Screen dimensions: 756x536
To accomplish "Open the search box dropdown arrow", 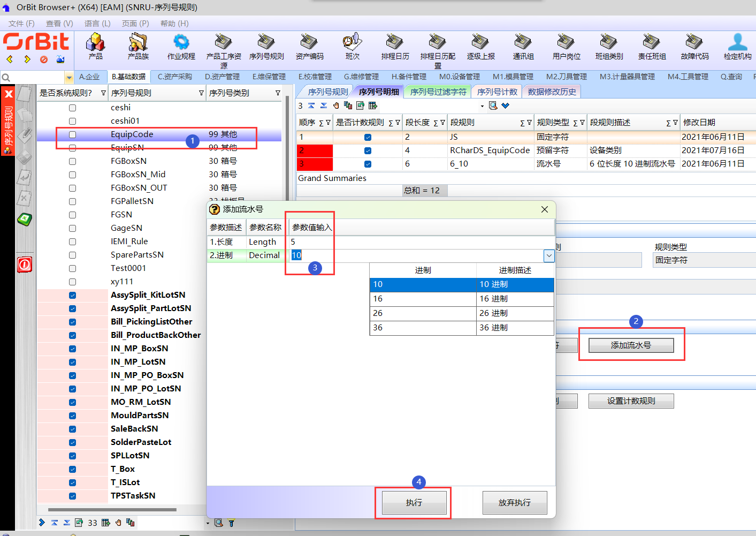I will pos(68,78).
